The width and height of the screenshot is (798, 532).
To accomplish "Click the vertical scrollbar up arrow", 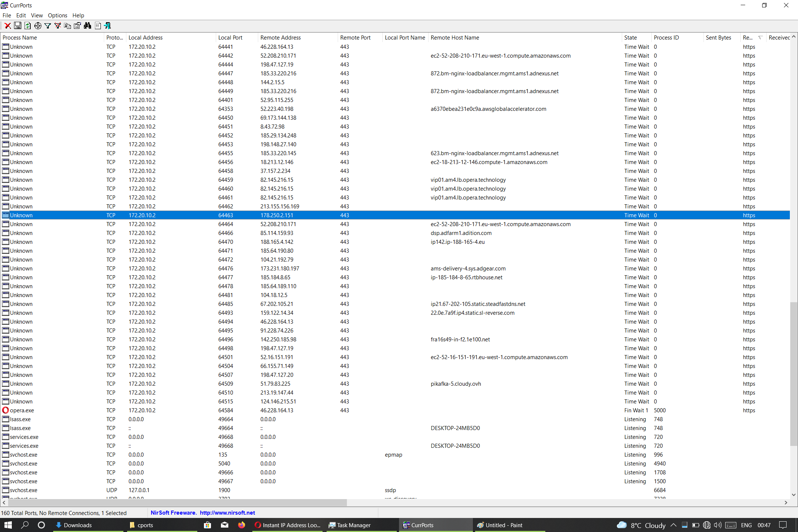I will click(x=794, y=37).
